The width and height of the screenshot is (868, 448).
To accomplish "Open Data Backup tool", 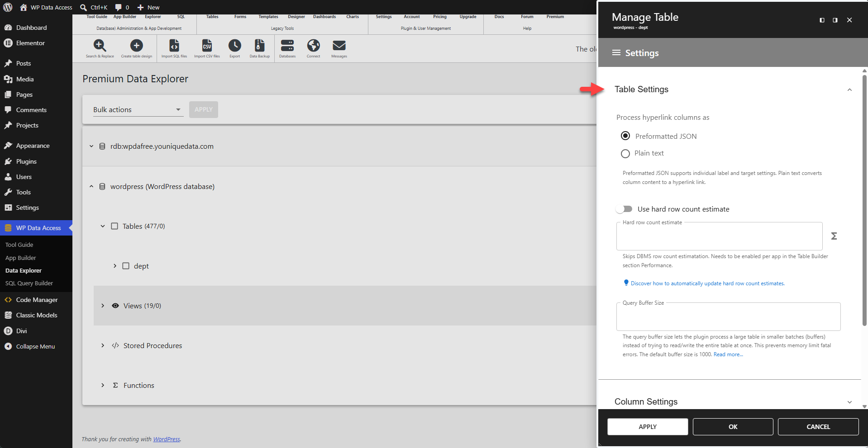I will click(260, 48).
